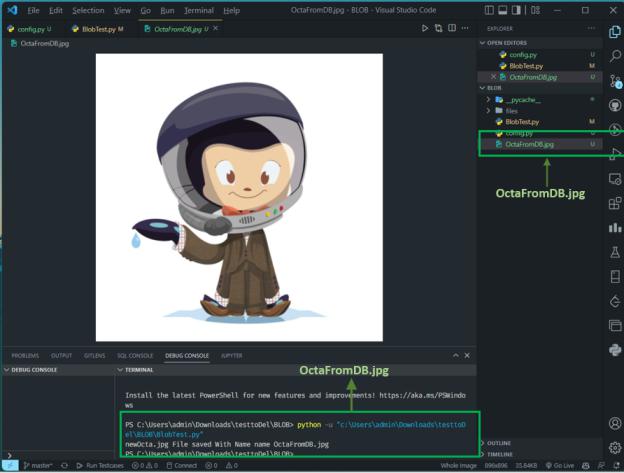This screenshot has height=473, width=624.
Task: Switch to the PROBLEMS panel tab
Action: 25,355
